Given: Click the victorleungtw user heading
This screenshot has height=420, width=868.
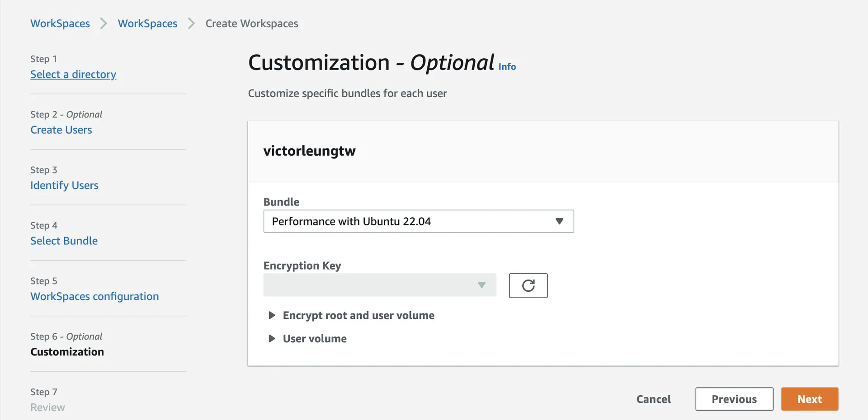Looking at the screenshot, I should 309,151.
